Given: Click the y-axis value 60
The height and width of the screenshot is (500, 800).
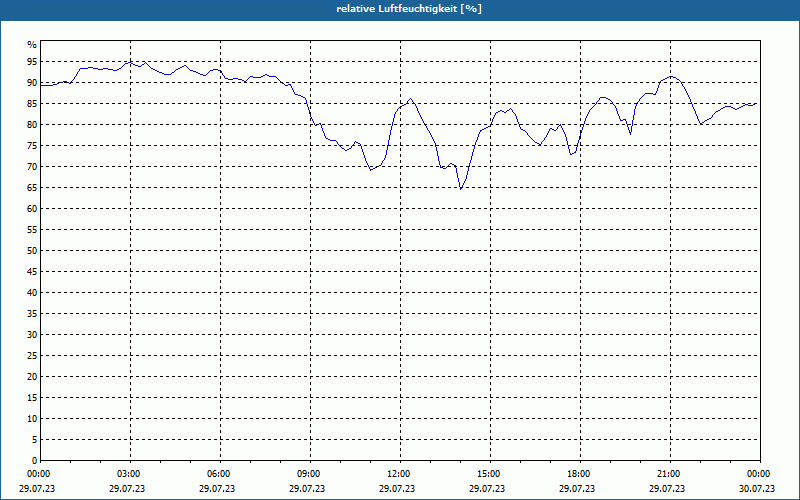Looking at the screenshot, I should coord(32,209).
